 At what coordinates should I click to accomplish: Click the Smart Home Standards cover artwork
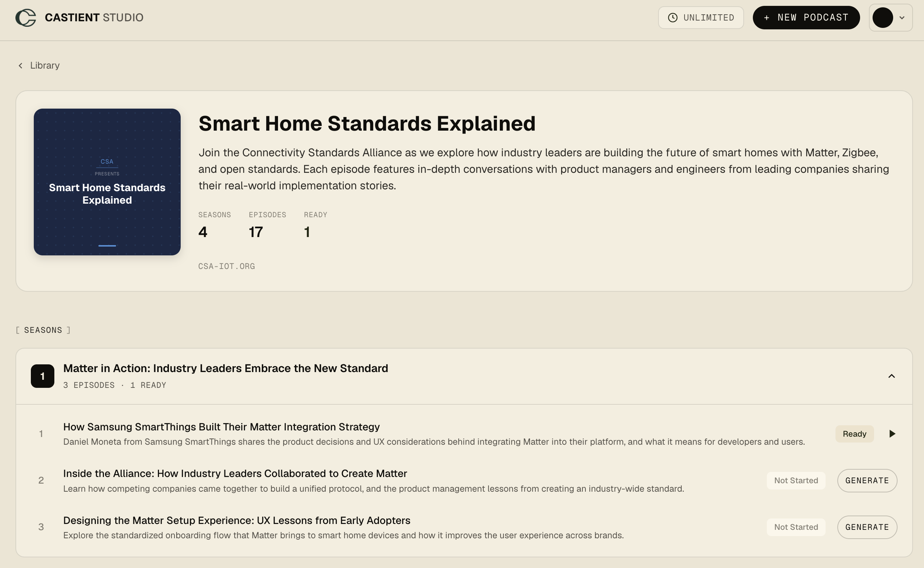[107, 182]
